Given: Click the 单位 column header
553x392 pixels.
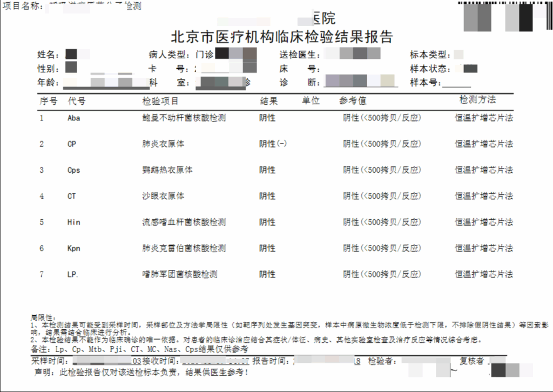Looking at the screenshot, I should (311, 101).
